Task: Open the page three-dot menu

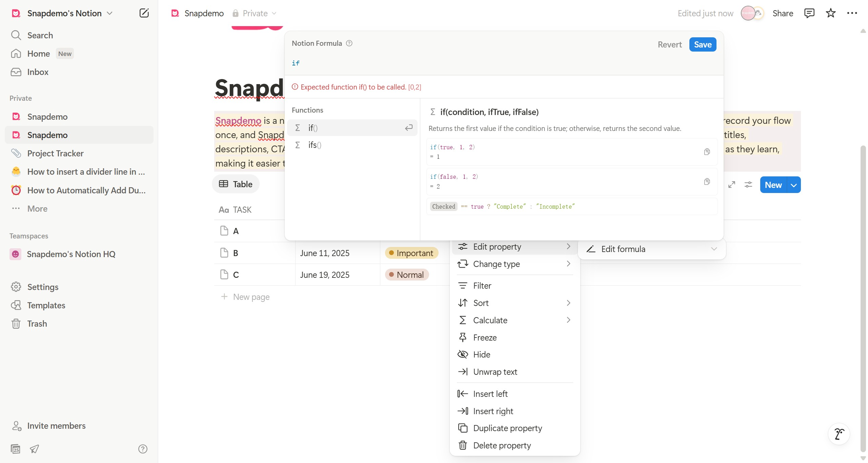Action: click(x=852, y=13)
